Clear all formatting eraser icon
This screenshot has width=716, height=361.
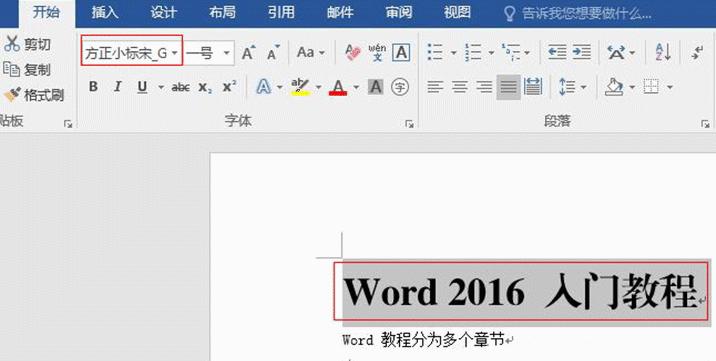click(353, 53)
